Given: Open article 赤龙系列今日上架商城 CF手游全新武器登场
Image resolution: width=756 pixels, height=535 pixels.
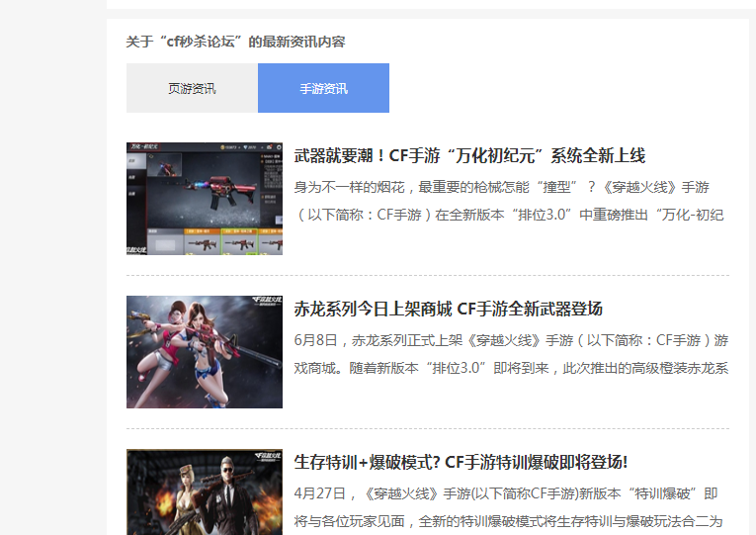Looking at the screenshot, I should click(449, 309).
